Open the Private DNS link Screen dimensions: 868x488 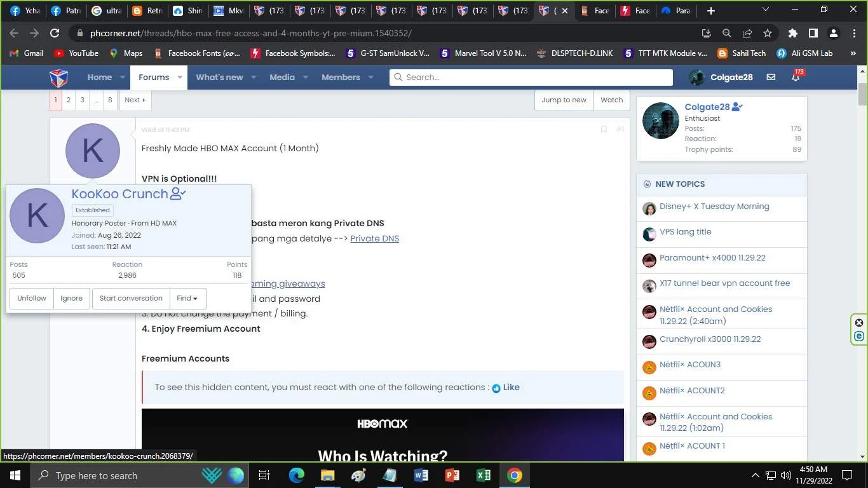point(374,238)
